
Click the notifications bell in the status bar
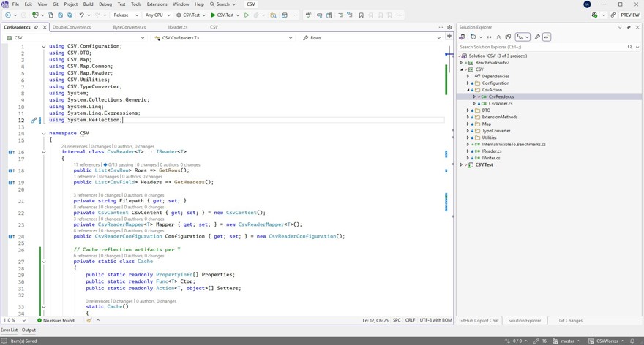coord(632,341)
